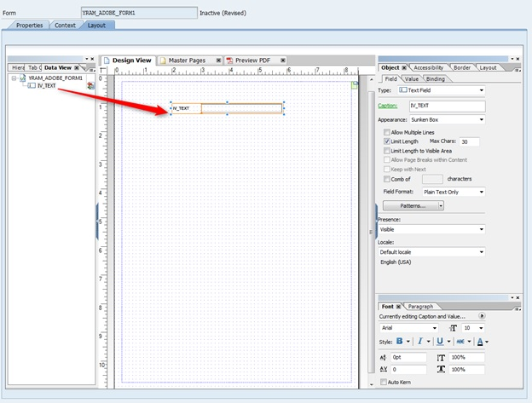Uncheck the Limit Length checkbox
Viewport: 532px width, 403px height.
coord(386,141)
